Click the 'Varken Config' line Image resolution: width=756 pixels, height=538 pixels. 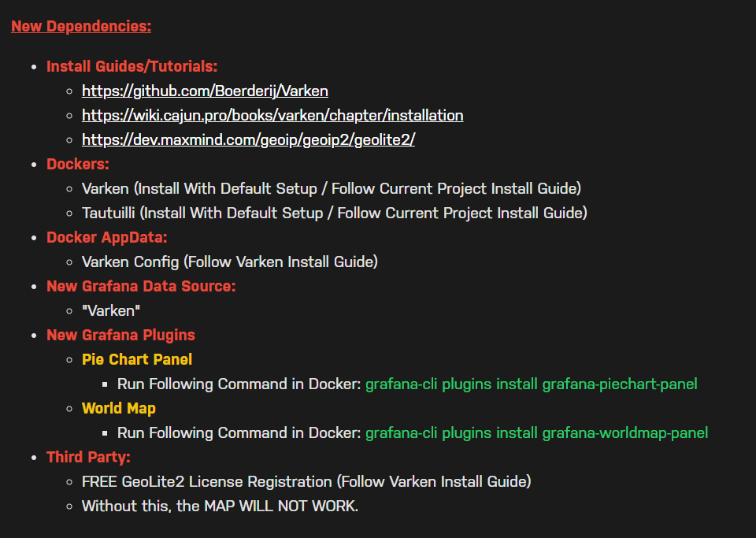(x=229, y=262)
